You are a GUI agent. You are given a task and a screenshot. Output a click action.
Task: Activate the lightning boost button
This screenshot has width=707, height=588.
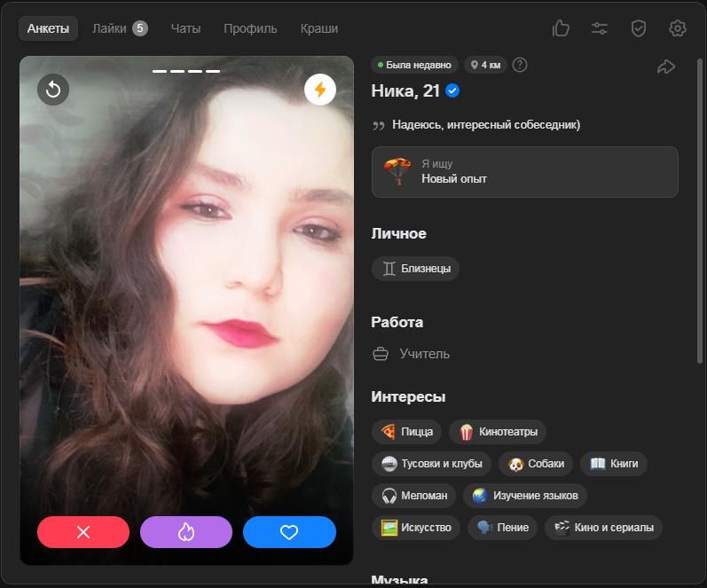tap(320, 90)
